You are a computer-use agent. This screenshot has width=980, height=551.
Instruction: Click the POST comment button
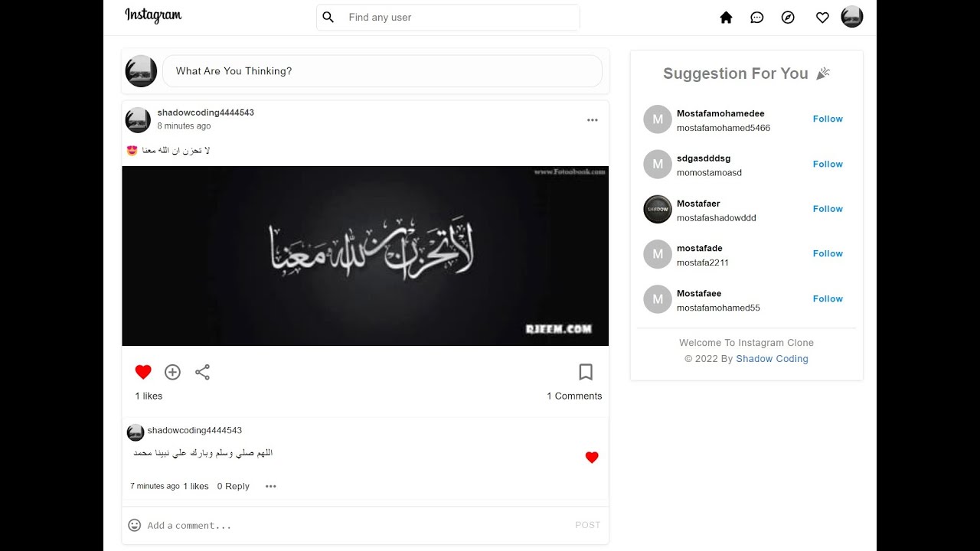588,525
